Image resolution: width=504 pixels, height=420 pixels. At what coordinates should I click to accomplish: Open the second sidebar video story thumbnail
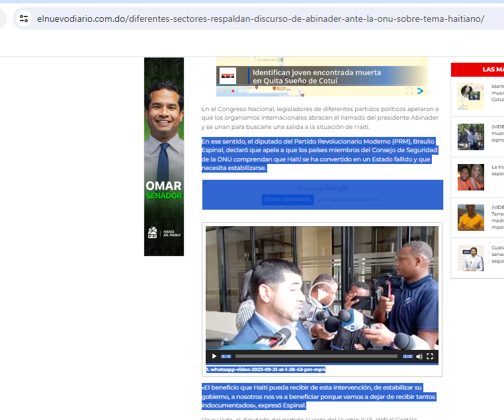tap(471, 137)
